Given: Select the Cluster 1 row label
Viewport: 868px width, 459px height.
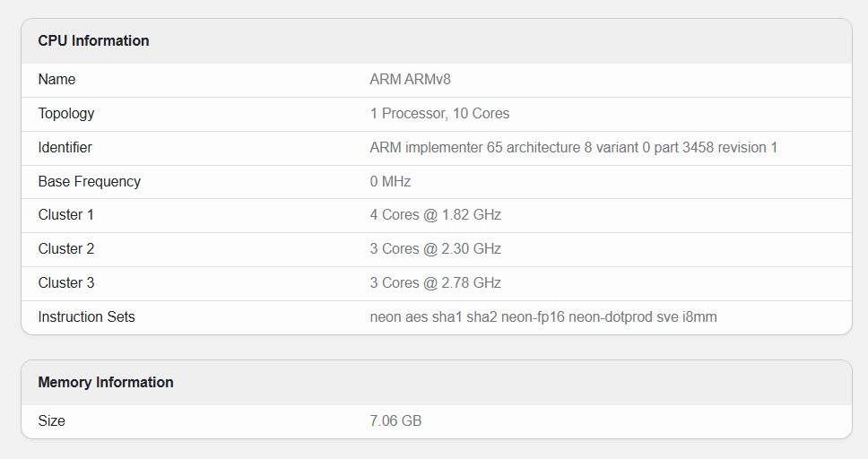Looking at the screenshot, I should pyautogui.click(x=65, y=215).
